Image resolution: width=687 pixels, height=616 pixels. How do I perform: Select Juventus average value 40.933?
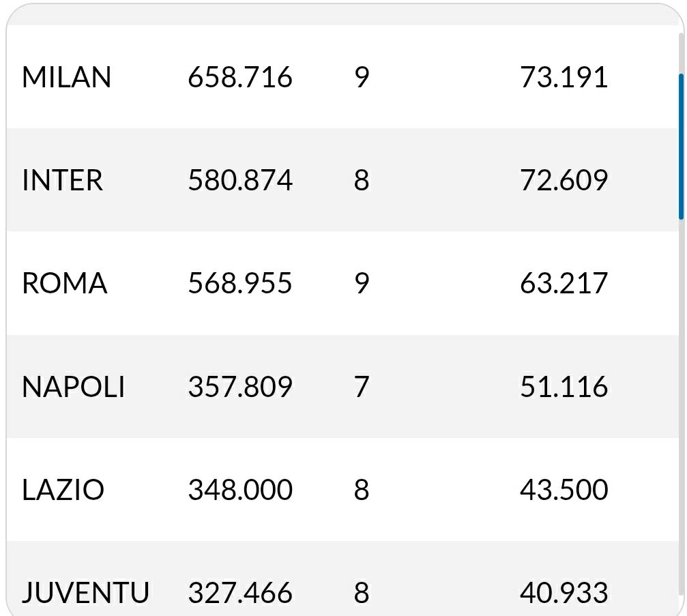pos(564,593)
